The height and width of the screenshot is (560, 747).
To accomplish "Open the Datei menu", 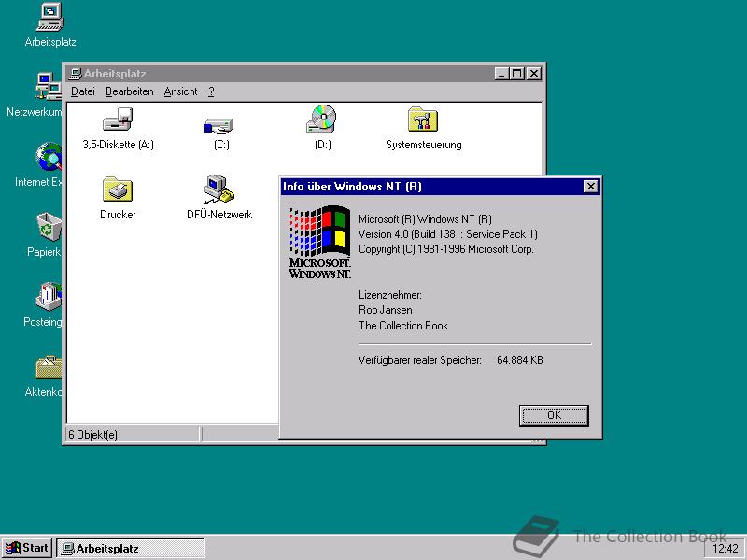I will [x=83, y=91].
